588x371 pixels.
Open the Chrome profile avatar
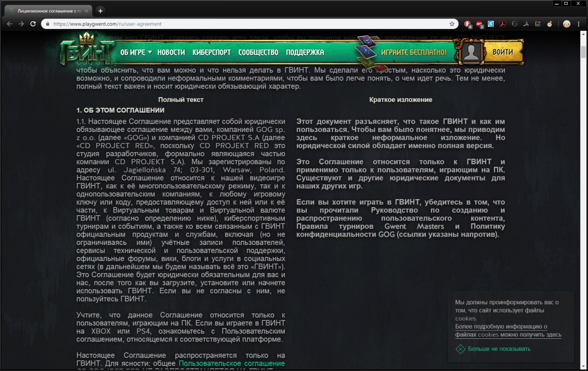click(567, 24)
